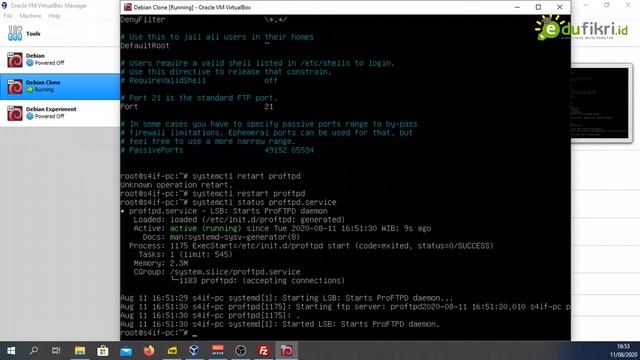
Task: Open Task View on the taskbar
Action: coord(56,351)
